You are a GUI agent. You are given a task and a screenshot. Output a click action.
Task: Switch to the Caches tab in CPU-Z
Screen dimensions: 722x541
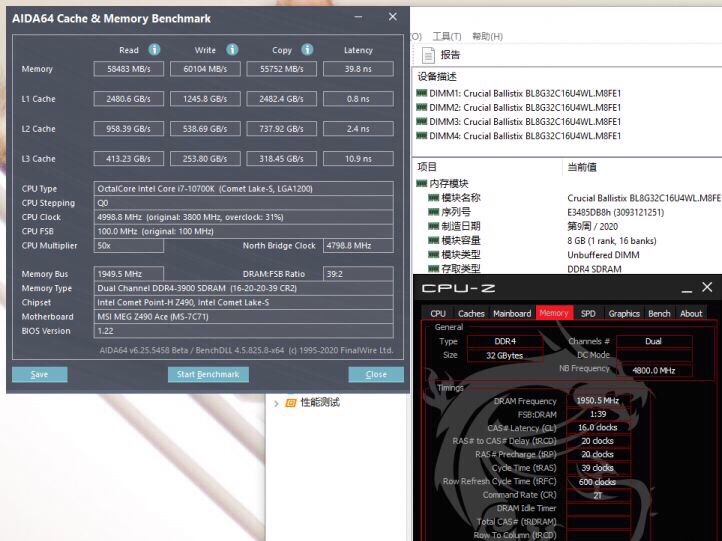[x=471, y=313]
